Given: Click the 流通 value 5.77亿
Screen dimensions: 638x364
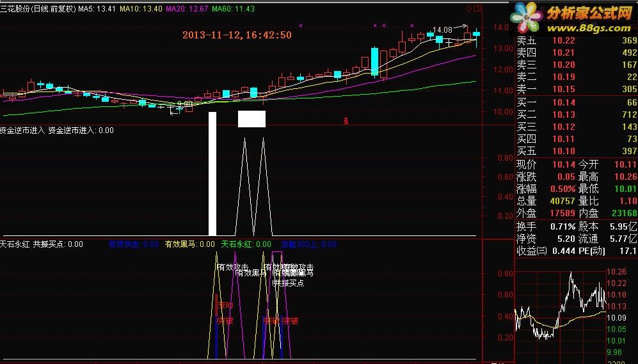Looking at the screenshot, I should (623, 239).
